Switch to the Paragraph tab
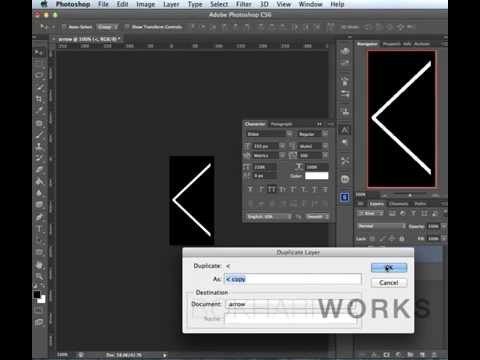 point(282,124)
